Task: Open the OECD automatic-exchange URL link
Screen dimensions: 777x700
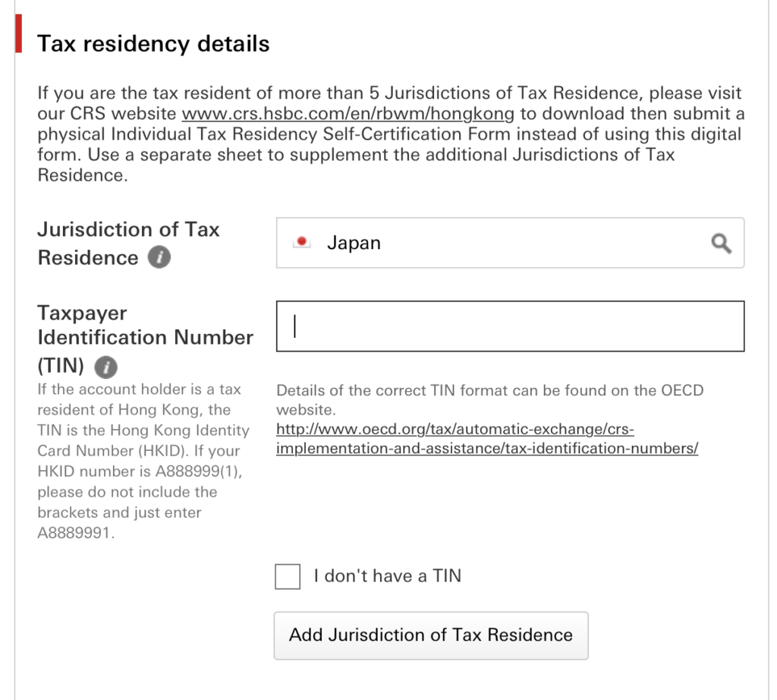Action: [455, 430]
